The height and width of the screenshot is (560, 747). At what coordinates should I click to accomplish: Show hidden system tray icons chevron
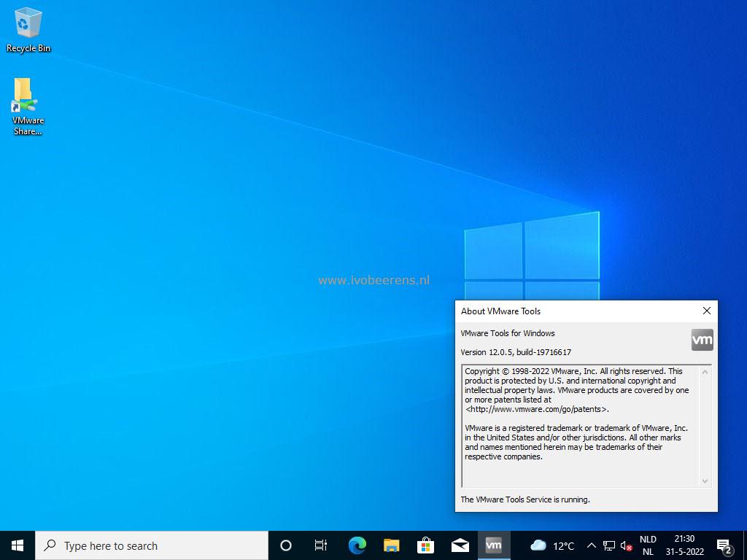591,545
